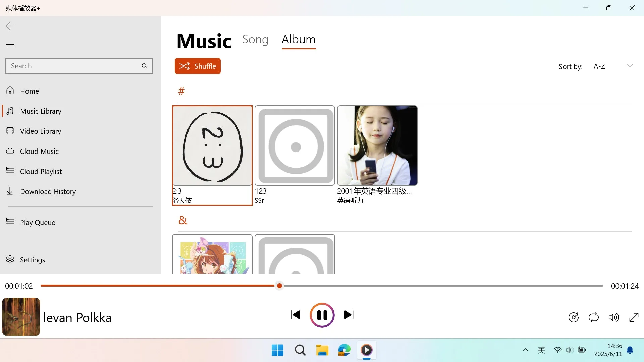Click the Music Library note icon
The image size is (644, 362).
(10, 111)
